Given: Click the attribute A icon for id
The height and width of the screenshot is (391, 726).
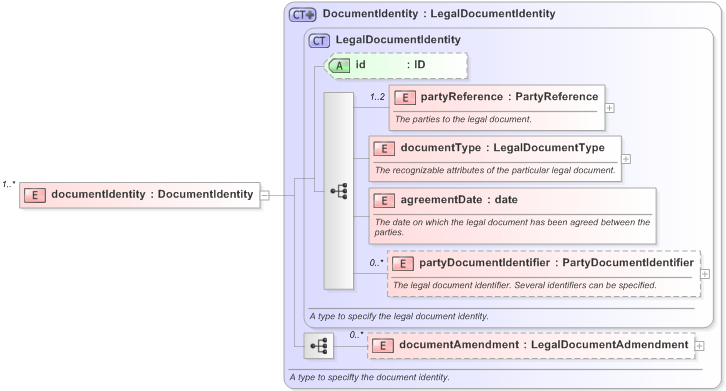Looking at the screenshot, I should [x=339, y=66].
